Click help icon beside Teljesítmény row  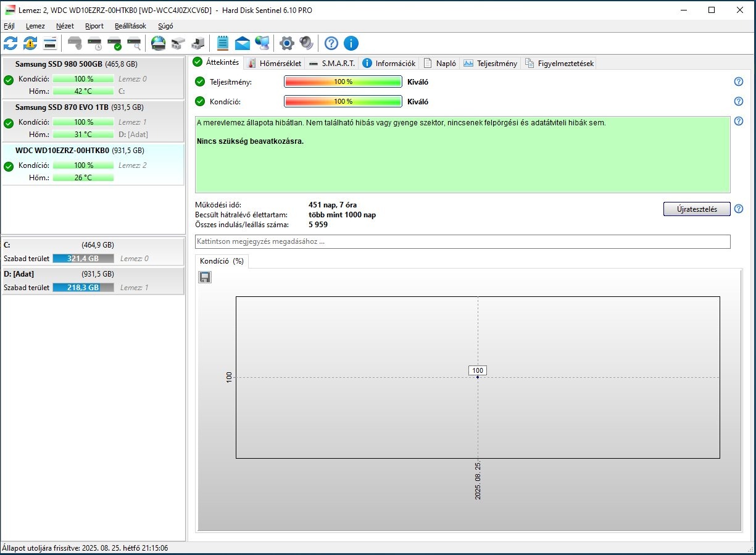tap(738, 81)
